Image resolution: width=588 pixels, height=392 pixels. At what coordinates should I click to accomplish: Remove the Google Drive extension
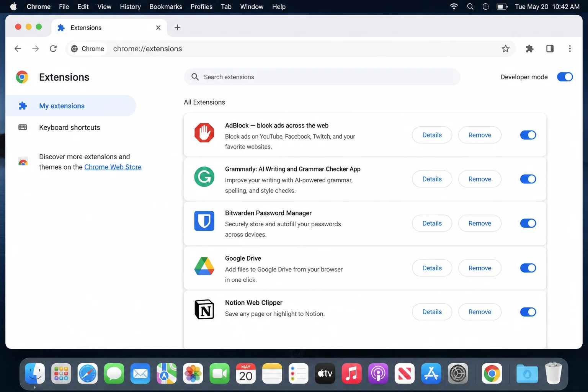[x=480, y=268]
